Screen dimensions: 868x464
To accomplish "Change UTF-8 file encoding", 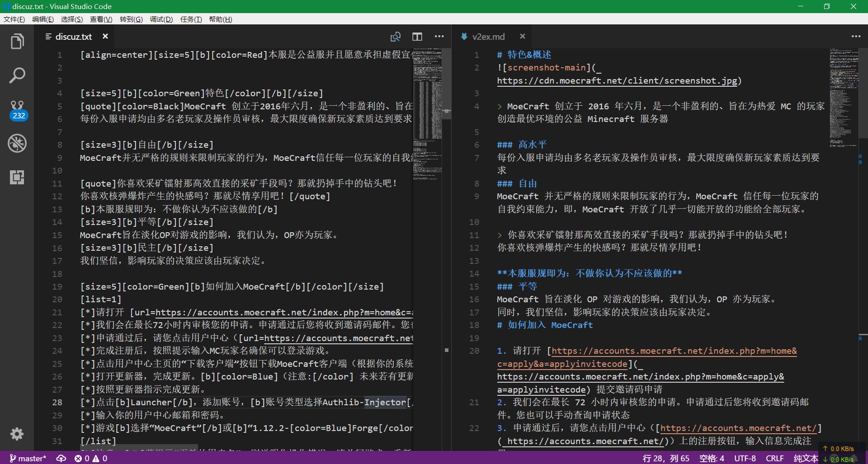I will 745,458.
